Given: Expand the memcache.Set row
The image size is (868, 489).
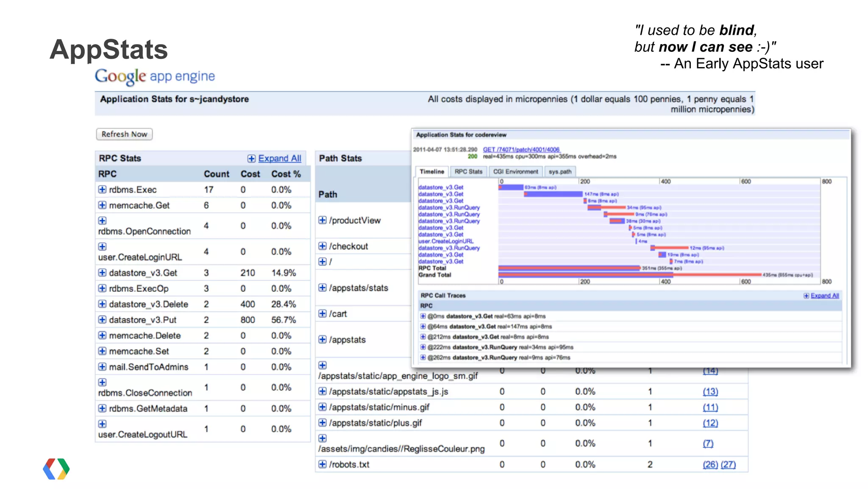Looking at the screenshot, I should coord(102,351).
